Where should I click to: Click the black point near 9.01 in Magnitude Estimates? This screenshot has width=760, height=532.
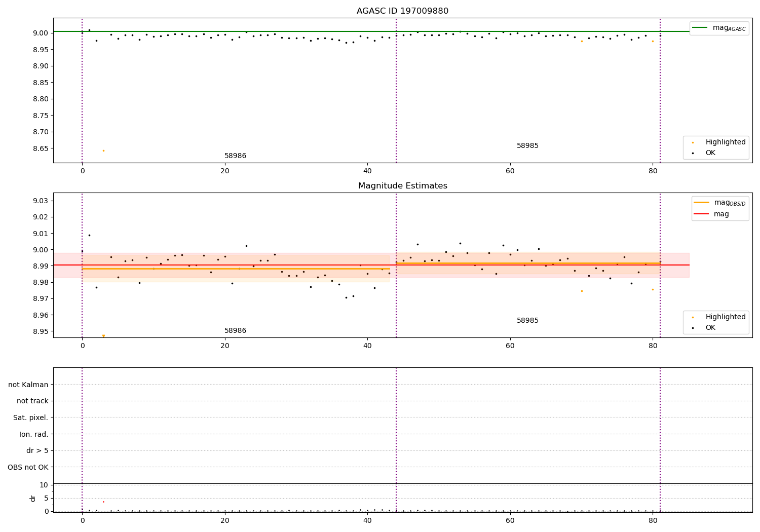(89, 235)
